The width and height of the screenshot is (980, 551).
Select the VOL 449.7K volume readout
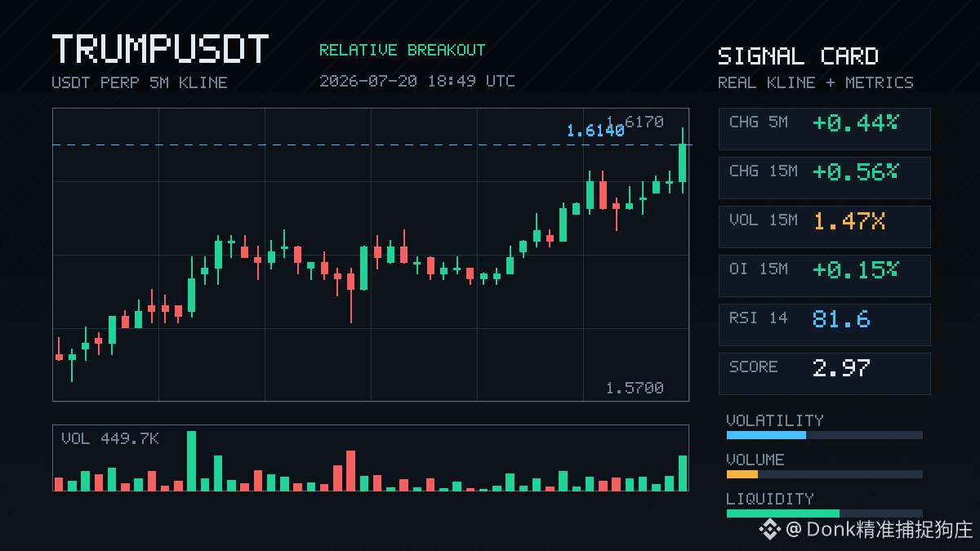click(x=110, y=439)
